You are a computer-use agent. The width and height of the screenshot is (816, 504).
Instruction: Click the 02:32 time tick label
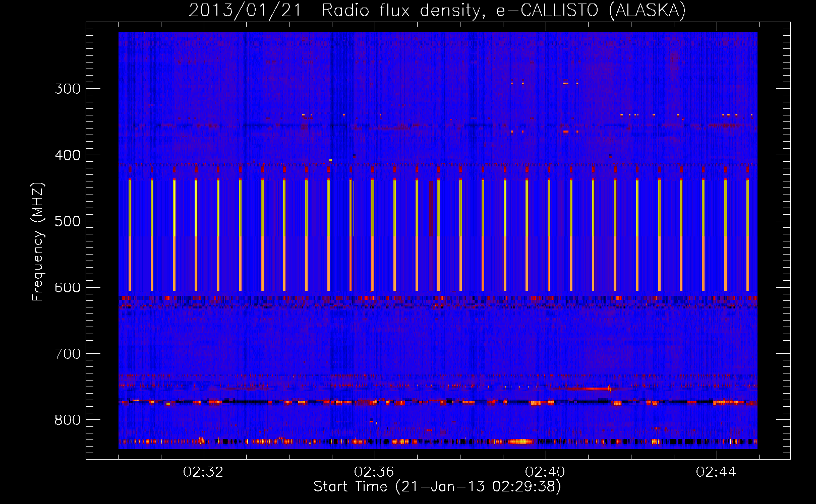[x=203, y=472]
